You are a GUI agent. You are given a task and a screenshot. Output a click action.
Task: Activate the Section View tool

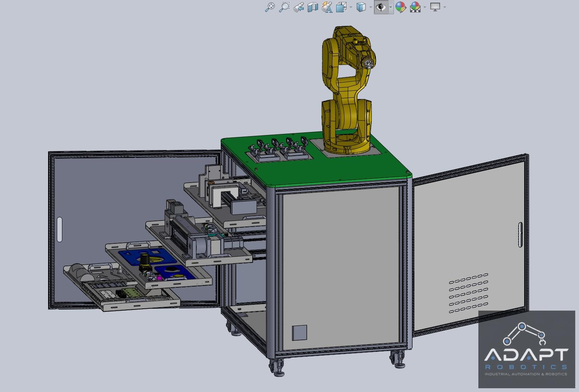pos(313,7)
